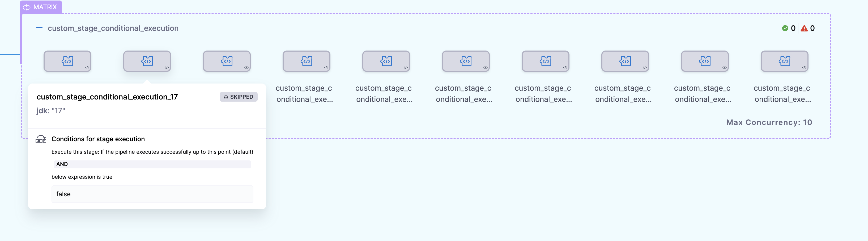Open the eighth matrix stage node
This screenshot has width=868, height=241.
tap(625, 61)
